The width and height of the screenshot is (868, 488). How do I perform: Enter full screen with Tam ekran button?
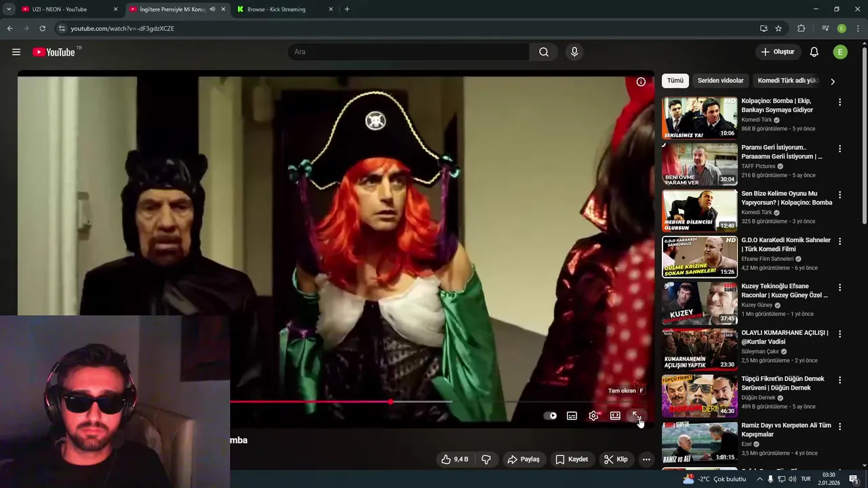[637, 415]
